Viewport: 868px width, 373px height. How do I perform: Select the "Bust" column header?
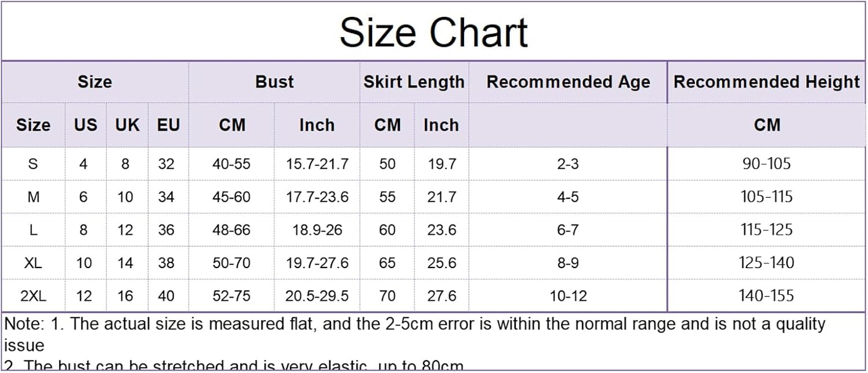tap(274, 82)
